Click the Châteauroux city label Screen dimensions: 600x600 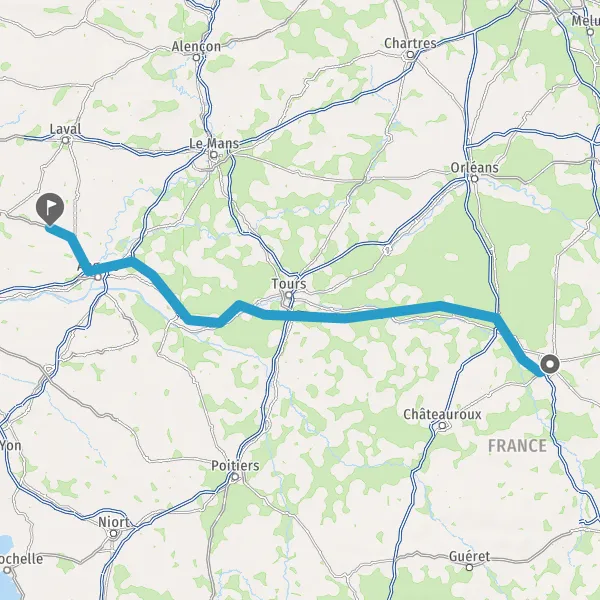pos(442,414)
